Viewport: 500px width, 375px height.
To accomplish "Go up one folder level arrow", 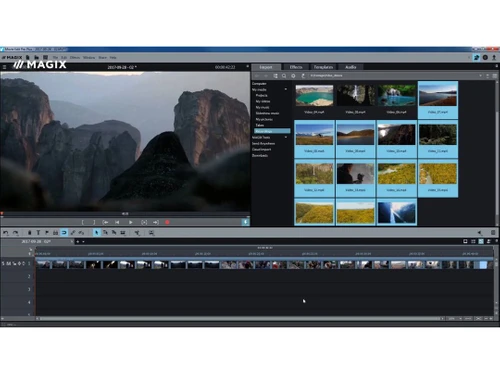I will (303, 76).
